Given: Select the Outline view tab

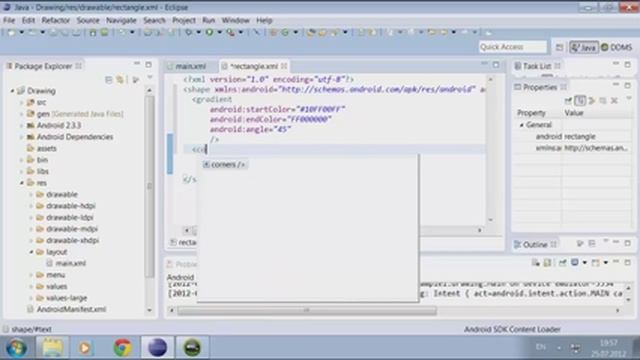Looking at the screenshot, I should (x=535, y=244).
